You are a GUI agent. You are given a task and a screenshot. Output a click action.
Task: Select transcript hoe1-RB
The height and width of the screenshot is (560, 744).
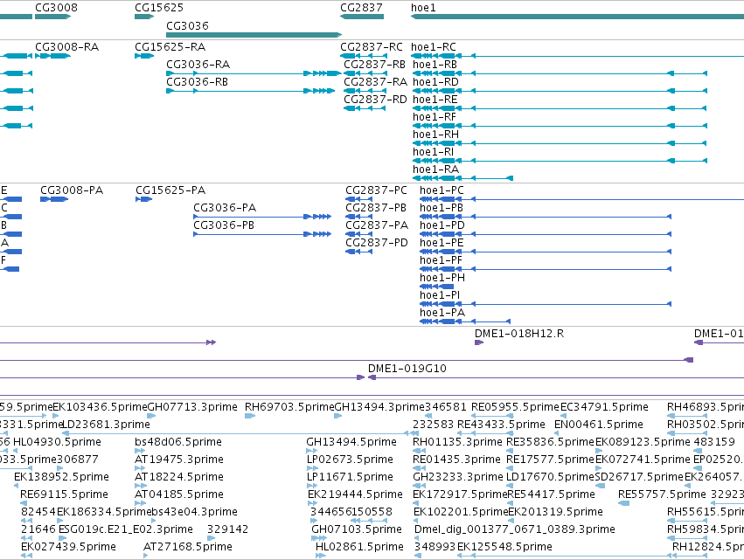pos(435,65)
